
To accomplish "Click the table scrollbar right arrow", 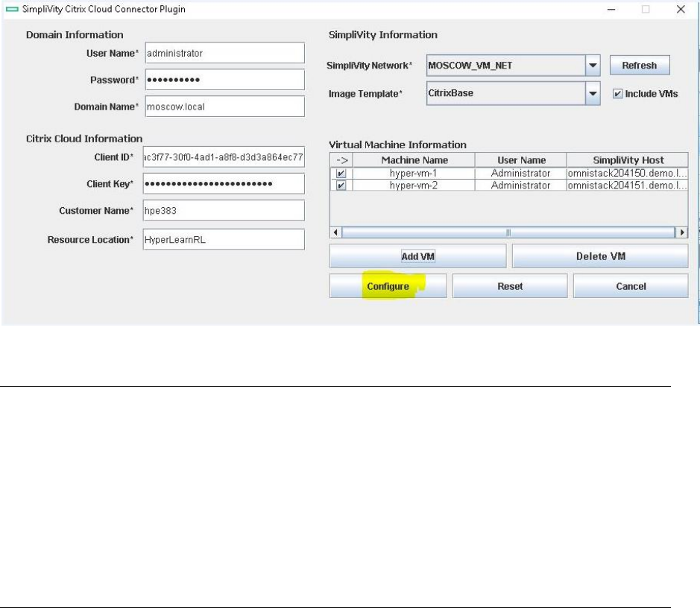I will click(681, 232).
